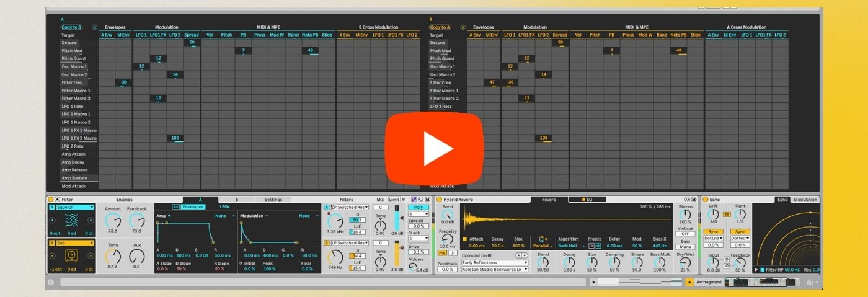Enable Poly voice mode
The width and height of the screenshot is (868, 297).
418,207
